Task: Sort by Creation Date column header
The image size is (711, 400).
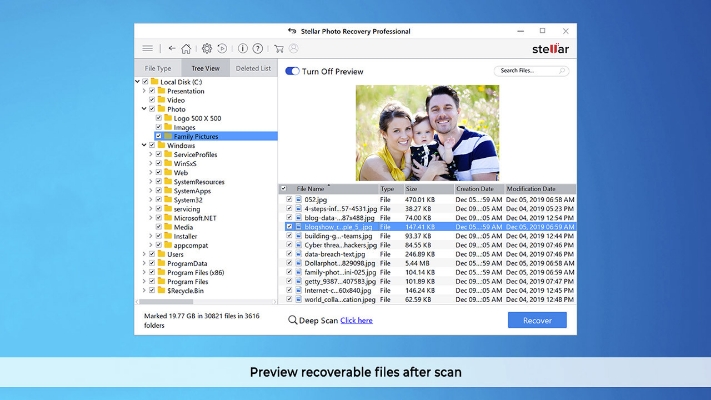Action: pos(479,189)
